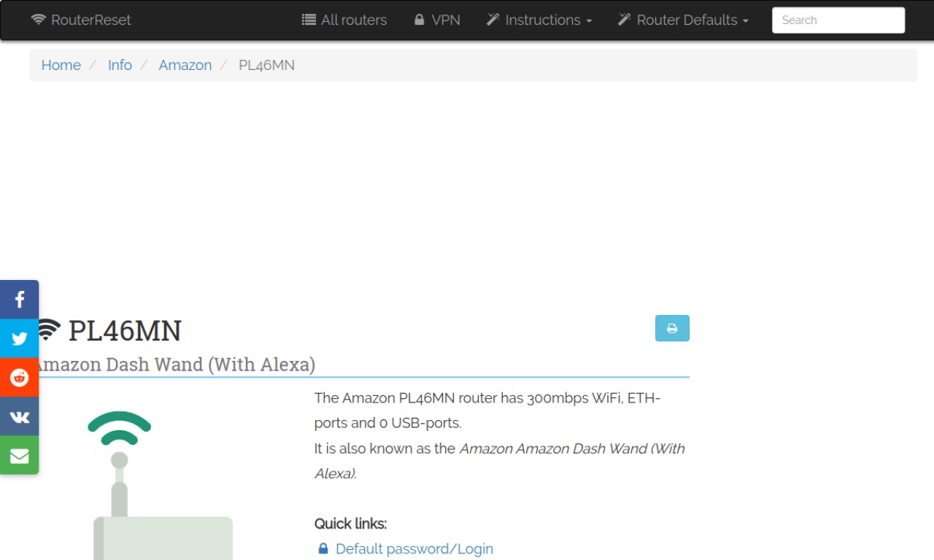Open the Info breadcrumb link

120,65
